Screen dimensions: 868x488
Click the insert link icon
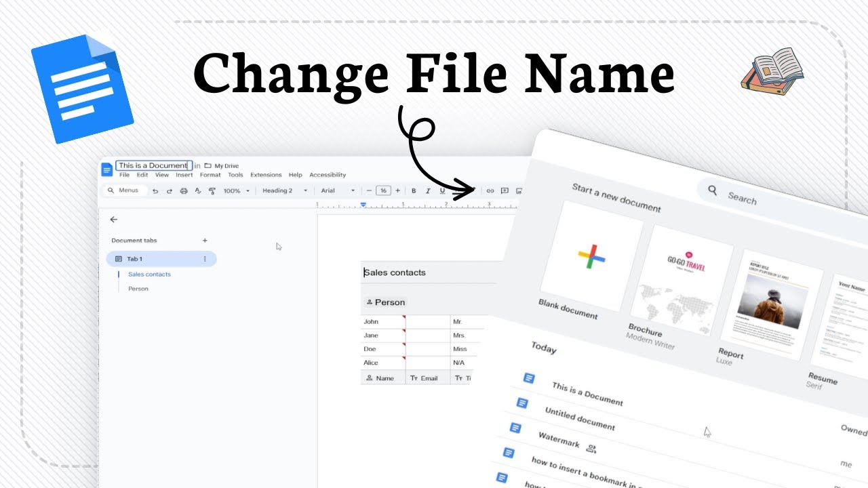tap(490, 191)
